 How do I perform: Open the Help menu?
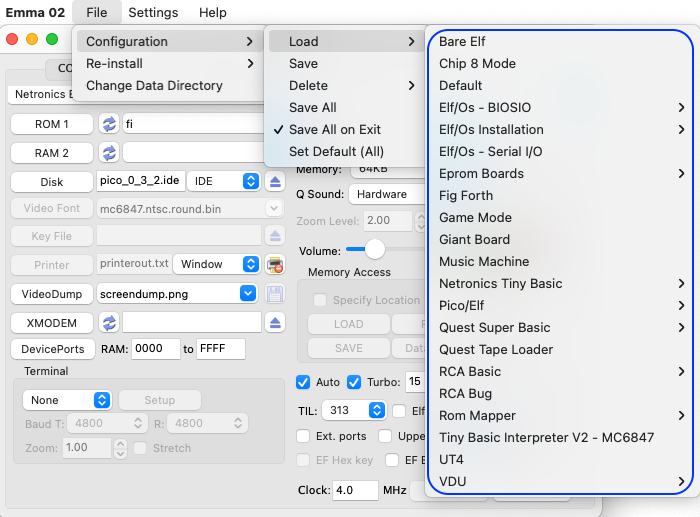212,13
